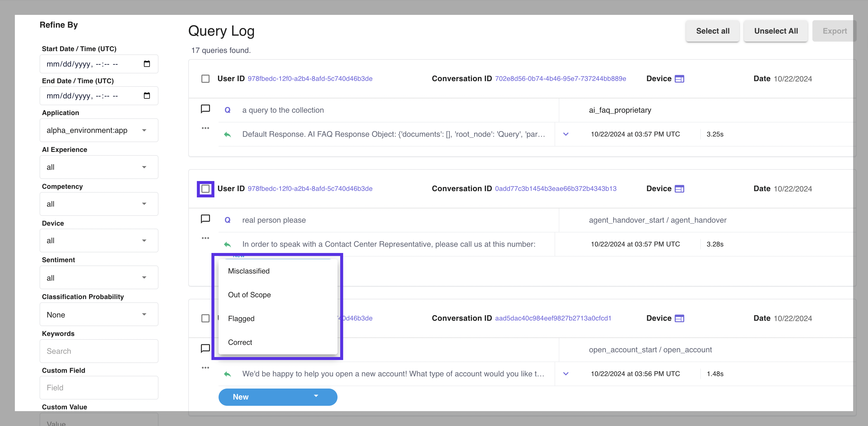Open the Sentiment dropdown
The image size is (868, 426).
click(x=99, y=278)
